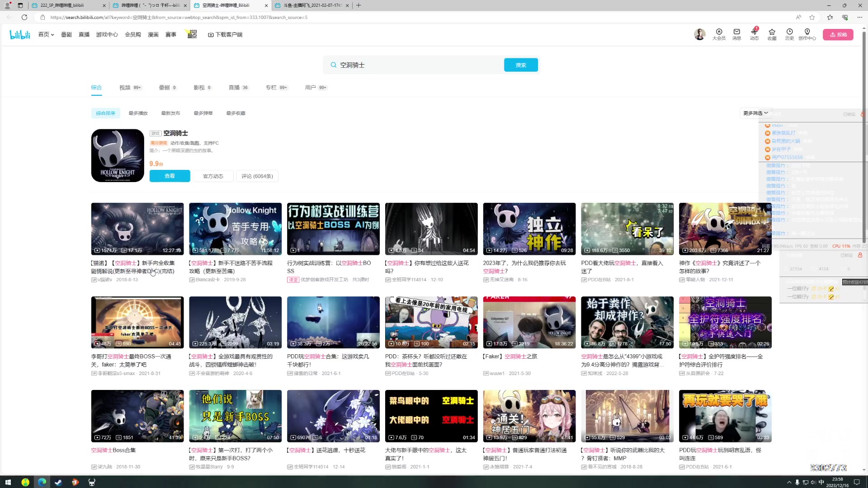Open 空洞骑士Boss合集 video title

pos(113,450)
